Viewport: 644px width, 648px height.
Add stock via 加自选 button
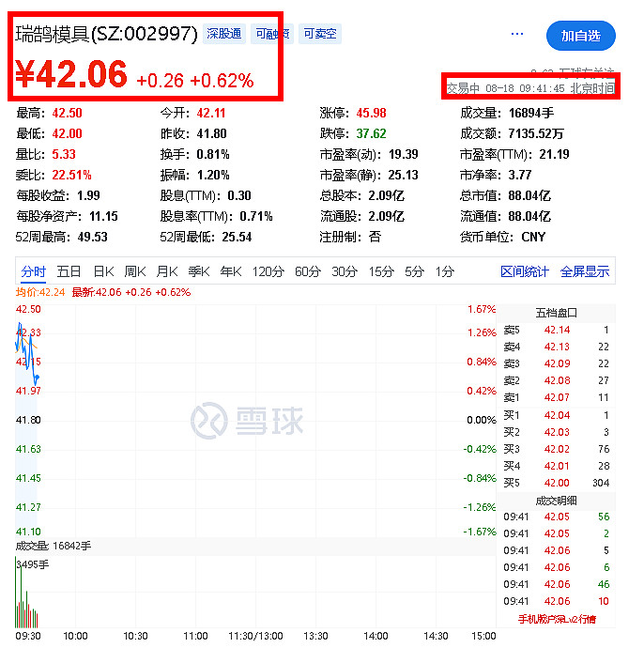click(580, 36)
